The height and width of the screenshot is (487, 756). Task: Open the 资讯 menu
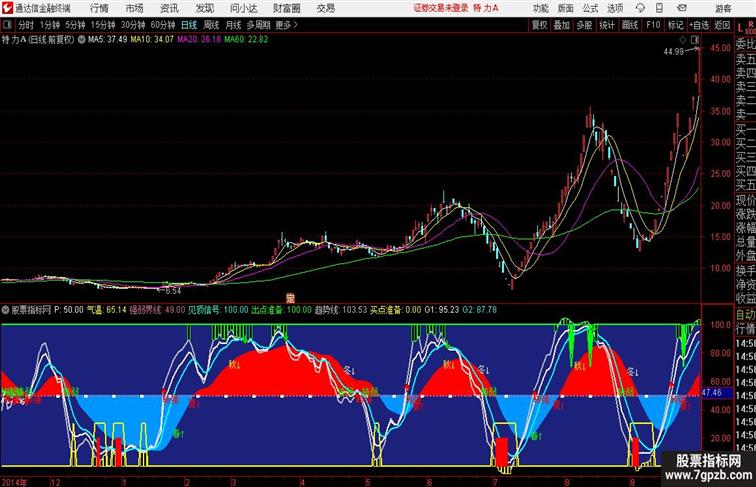click(169, 8)
